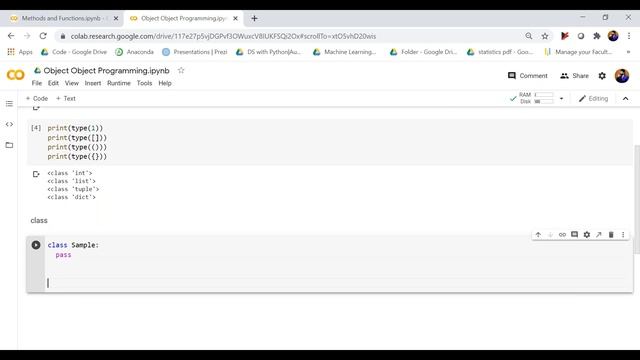This screenshot has height=360, width=640.
Task: Click zoom magnifier in address bar
Action: click(x=529, y=36)
